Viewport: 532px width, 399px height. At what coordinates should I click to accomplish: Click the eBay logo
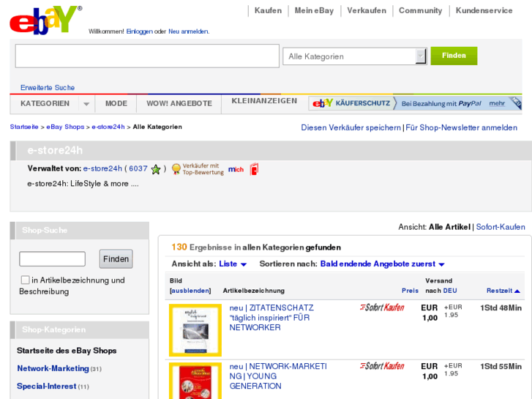click(45, 20)
